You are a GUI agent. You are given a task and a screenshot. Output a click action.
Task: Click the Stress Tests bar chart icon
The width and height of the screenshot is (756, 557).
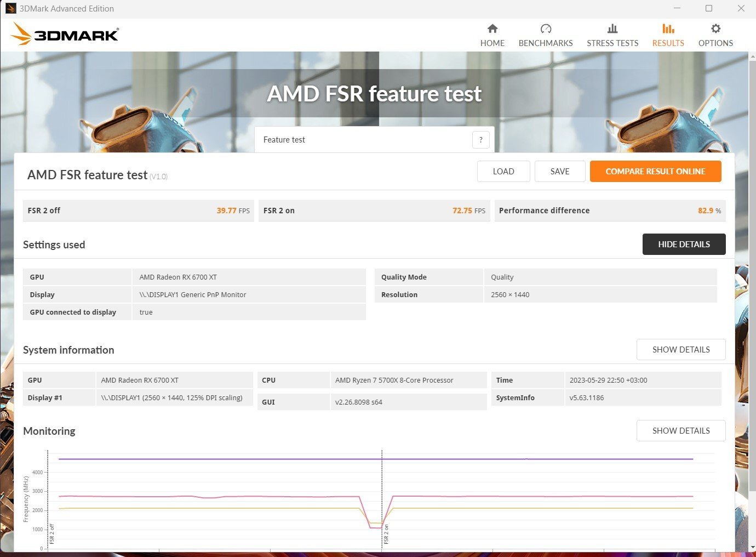[x=612, y=29]
